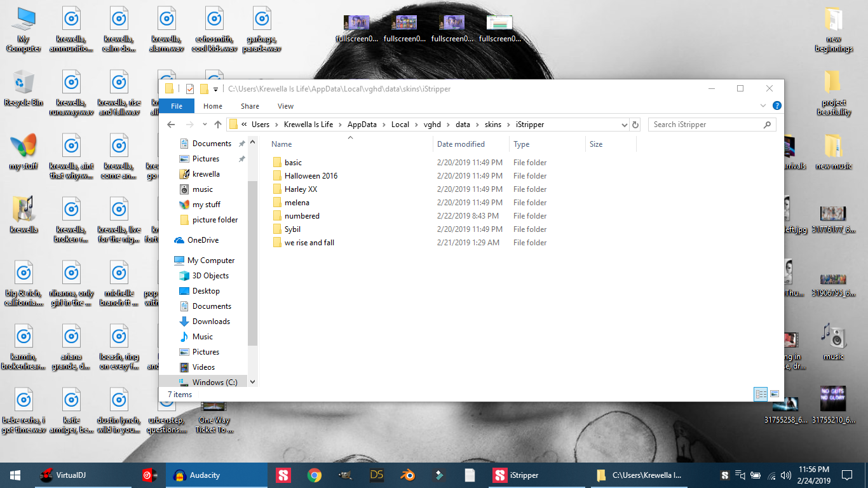Open the recent locations dropdown arrow
Viewport: 868px width, 488px height.
(x=204, y=125)
